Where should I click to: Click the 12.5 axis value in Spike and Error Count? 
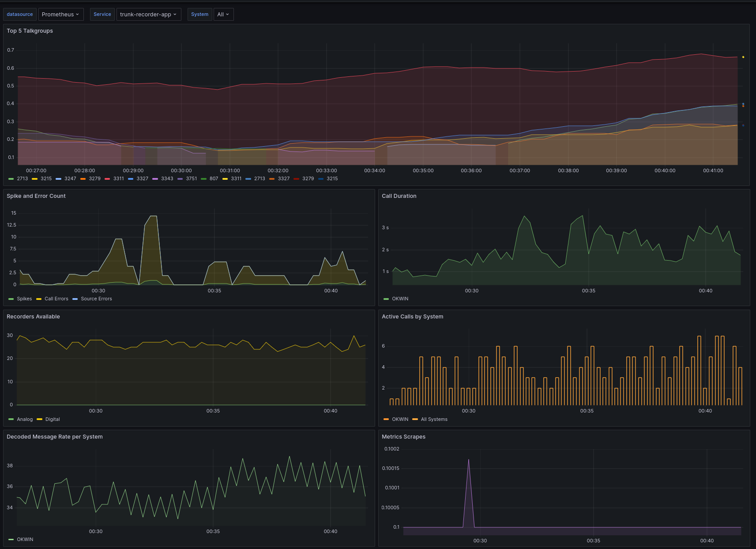pyautogui.click(x=11, y=225)
